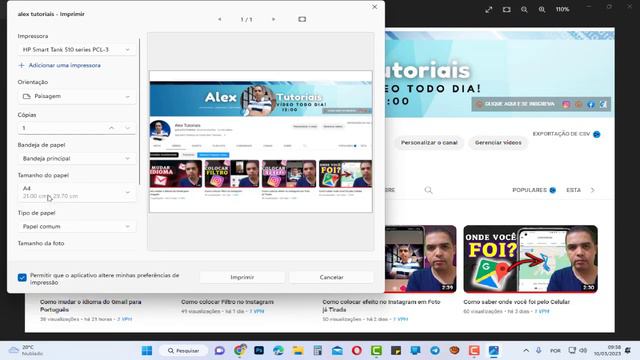
Task: Open Tipo de papel dropdown
Action: point(77,227)
